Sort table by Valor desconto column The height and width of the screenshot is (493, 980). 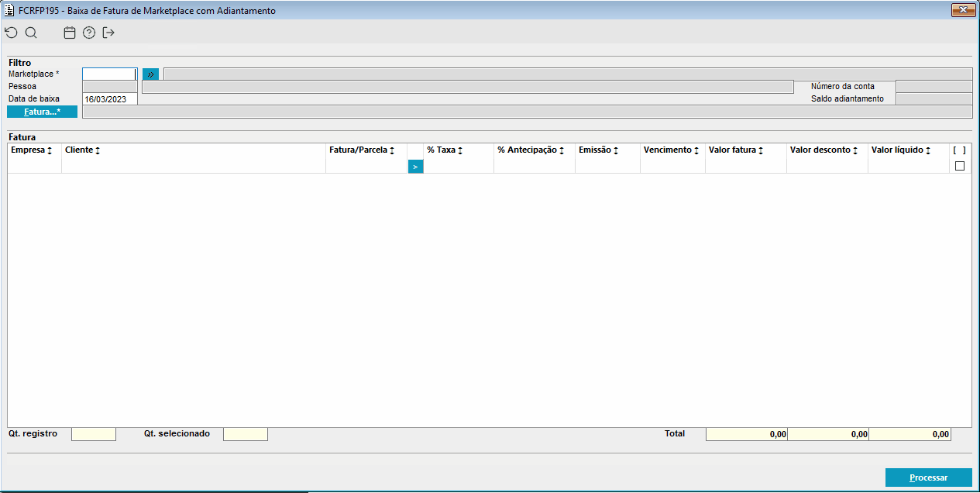pyautogui.click(x=824, y=150)
